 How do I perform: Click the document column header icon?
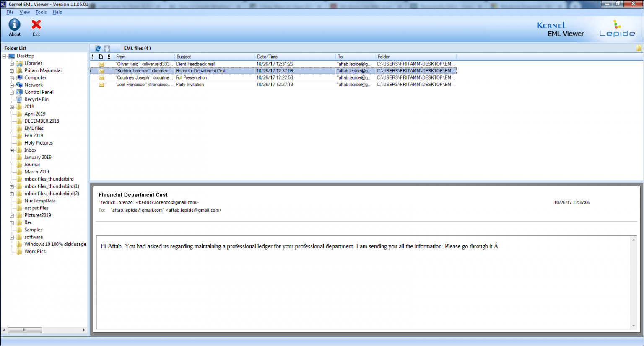(x=101, y=57)
